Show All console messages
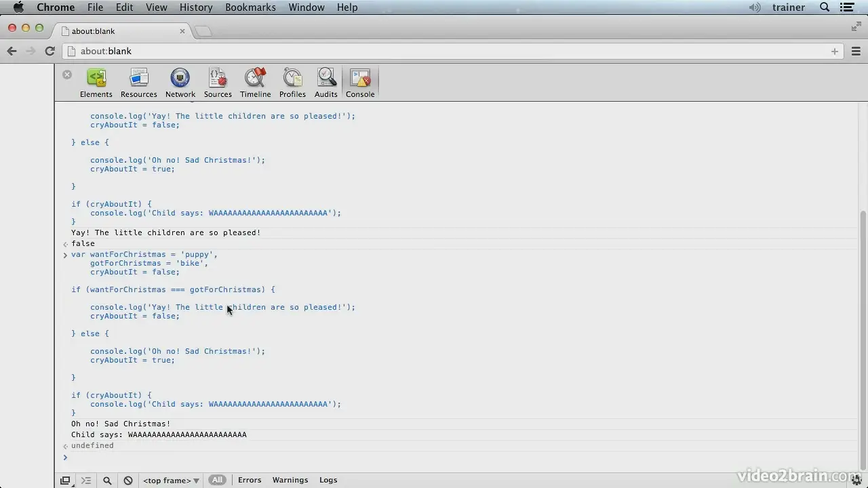Screen dimensions: 868x488 [x=217, y=480]
